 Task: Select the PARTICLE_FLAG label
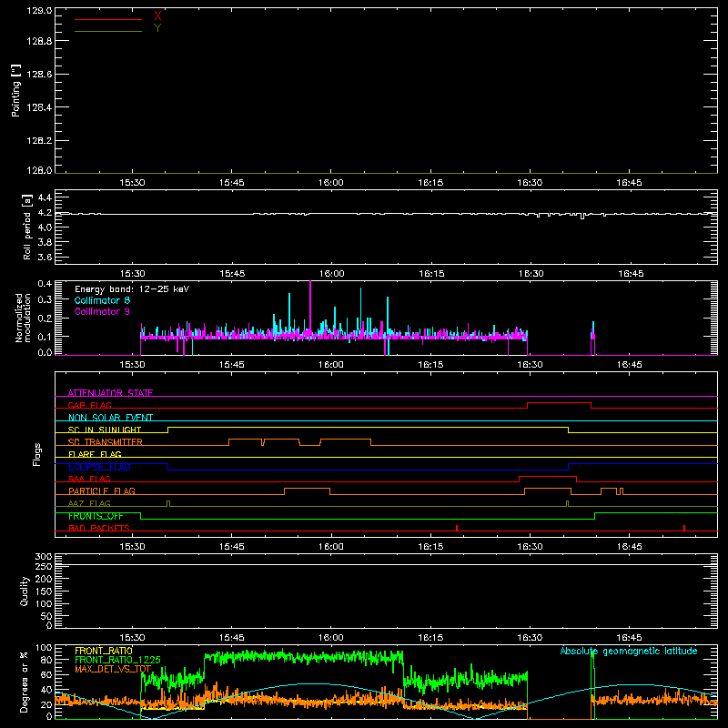[102, 491]
